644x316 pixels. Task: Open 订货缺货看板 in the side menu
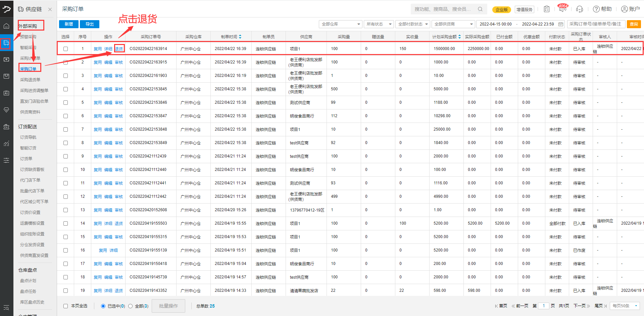[x=32, y=169]
